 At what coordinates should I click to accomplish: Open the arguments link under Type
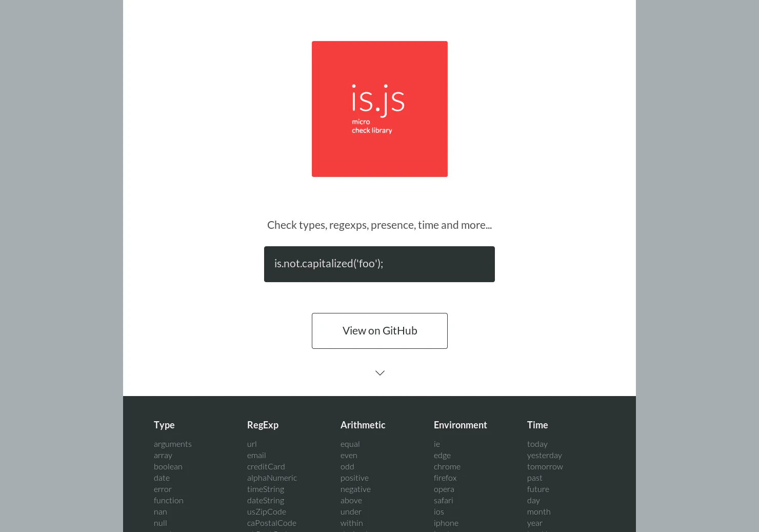click(173, 444)
